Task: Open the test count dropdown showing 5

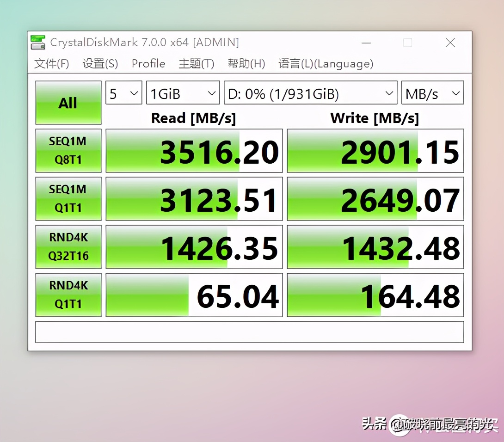Action: [x=123, y=92]
